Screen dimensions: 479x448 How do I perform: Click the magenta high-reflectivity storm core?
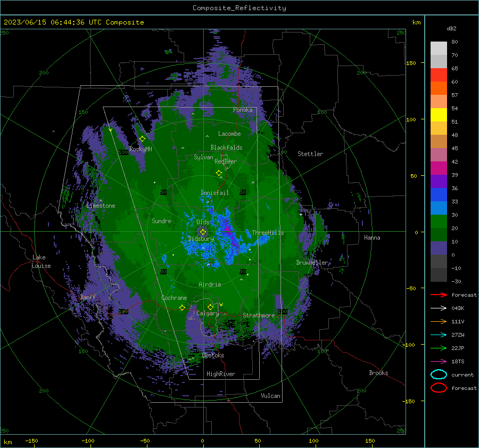pyautogui.click(x=228, y=229)
